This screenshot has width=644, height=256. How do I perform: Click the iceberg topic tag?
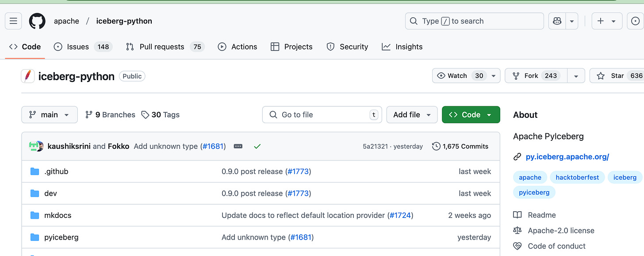[x=625, y=178]
